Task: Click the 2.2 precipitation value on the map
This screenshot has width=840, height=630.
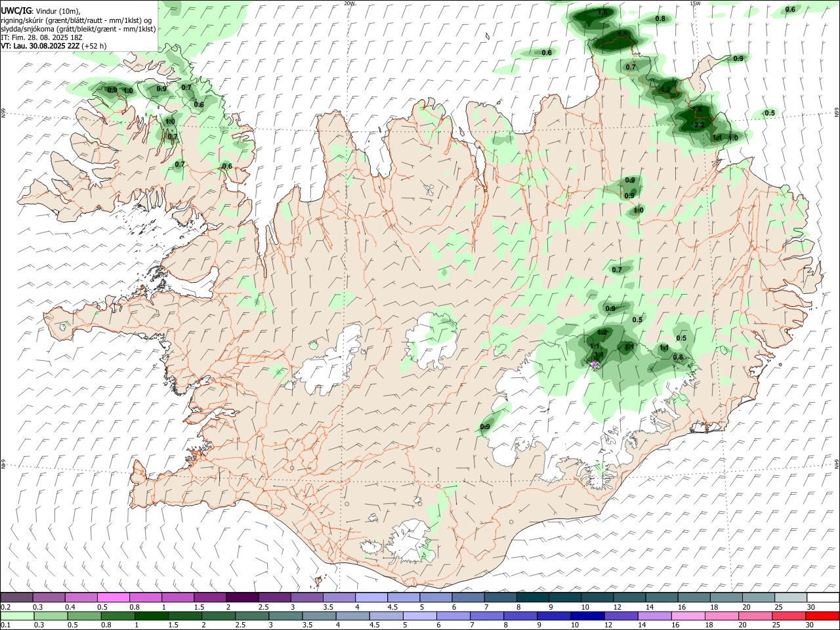Action: pyautogui.click(x=699, y=125)
